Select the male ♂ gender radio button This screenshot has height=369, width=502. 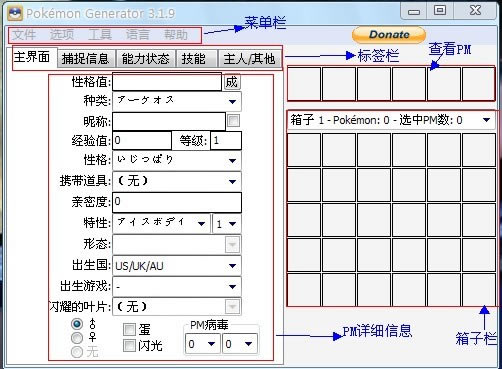pyautogui.click(x=77, y=324)
